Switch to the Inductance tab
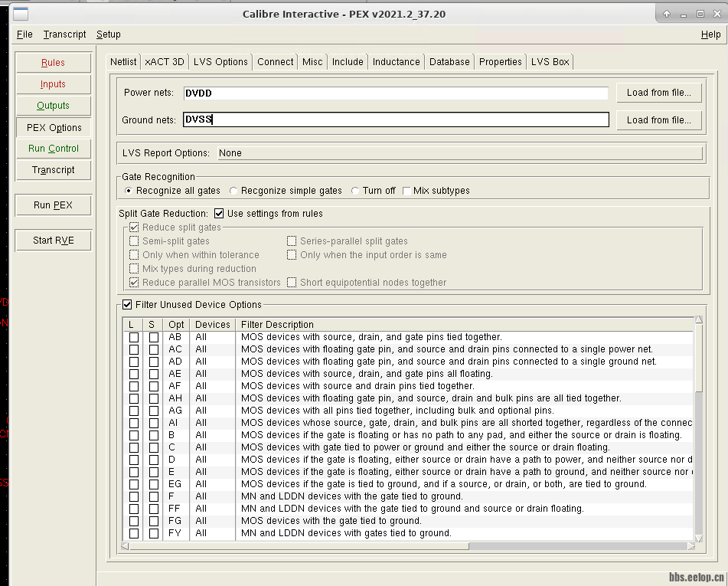The image size is (728, 586). [x=396, y=62]
